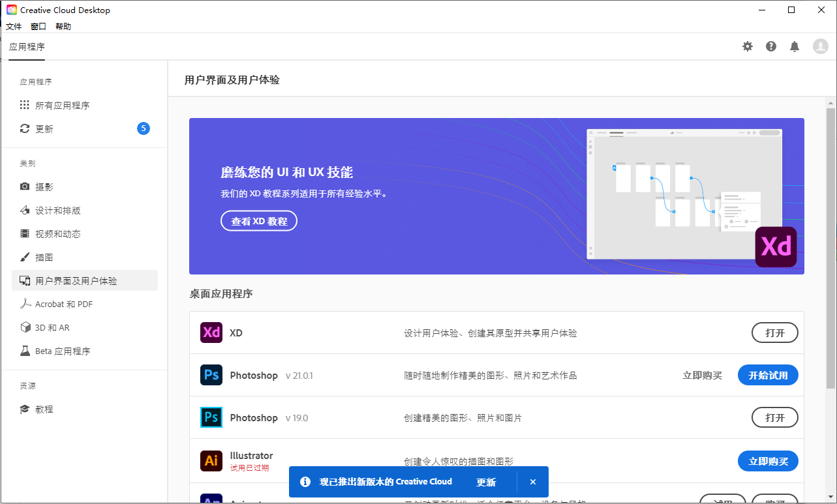The height and width of the screenshot is (504, 837).
Task: Click the help question mark icon
Action: (771, 46)
